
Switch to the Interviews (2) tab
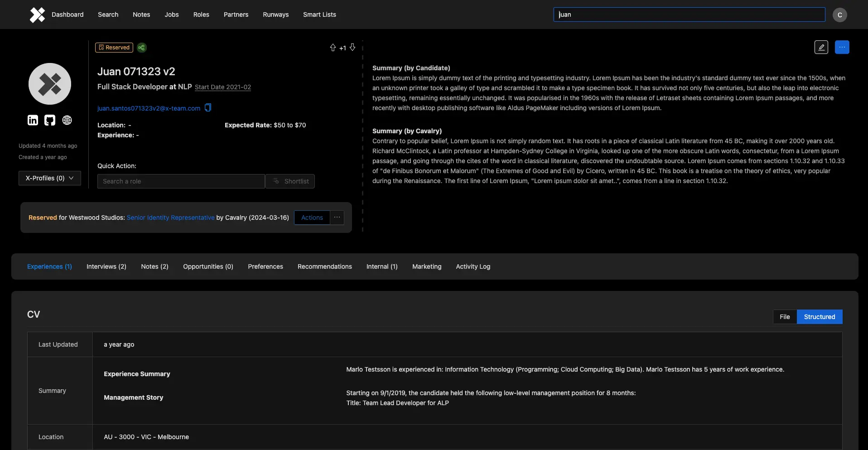106,266
